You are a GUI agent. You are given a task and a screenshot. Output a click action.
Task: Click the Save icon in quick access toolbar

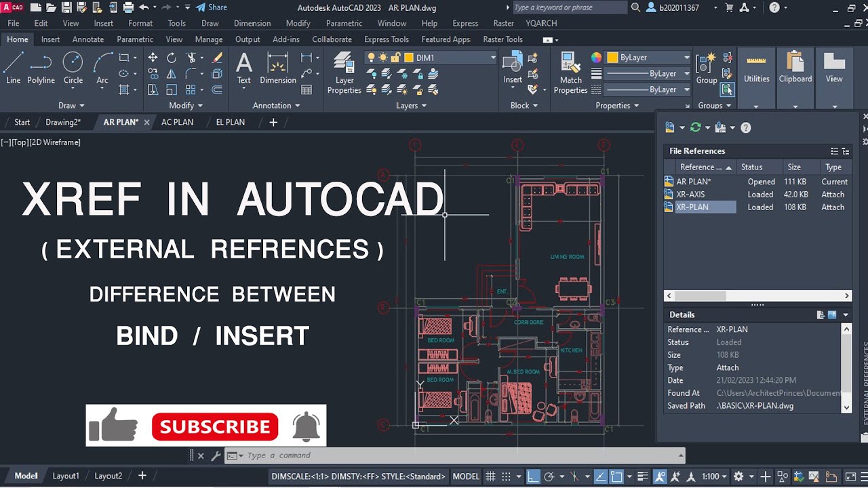(66, 7)
